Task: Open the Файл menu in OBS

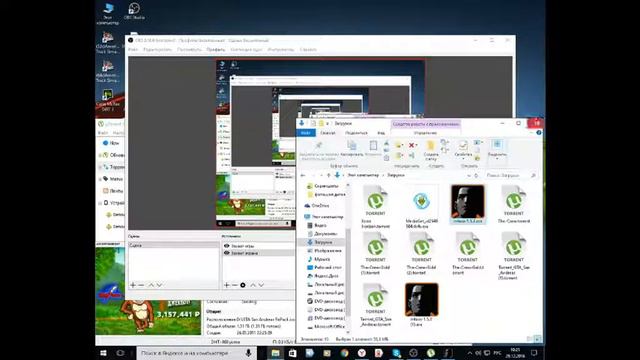Action: click(133, 49)
